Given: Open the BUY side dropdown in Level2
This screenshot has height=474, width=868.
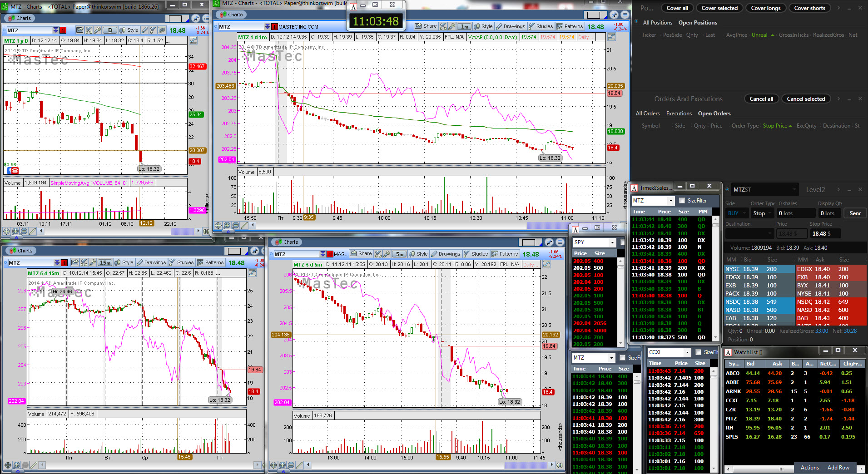Looking at the screenshot, I should 736,213.
